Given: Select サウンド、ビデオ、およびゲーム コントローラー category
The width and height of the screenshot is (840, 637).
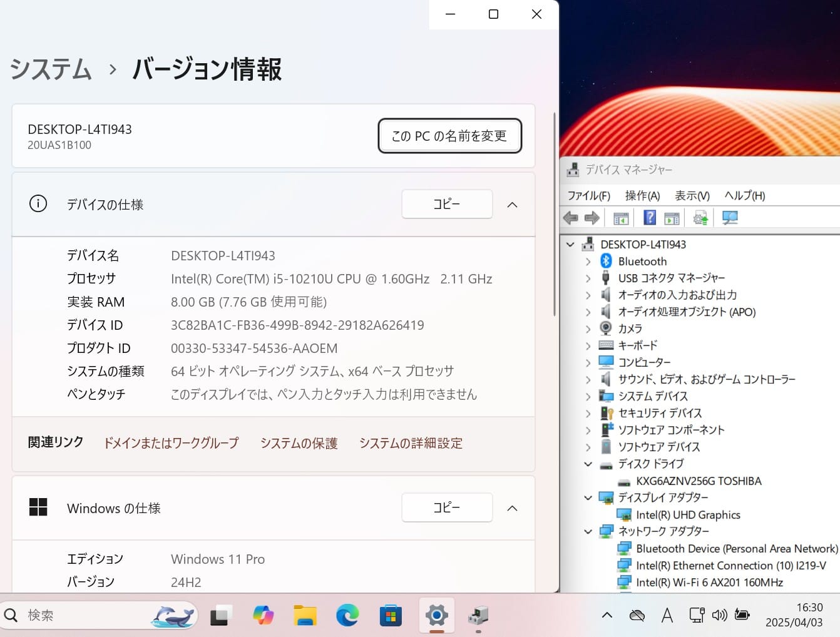Looking at the screenshot, I should click(x=707, y=379).
